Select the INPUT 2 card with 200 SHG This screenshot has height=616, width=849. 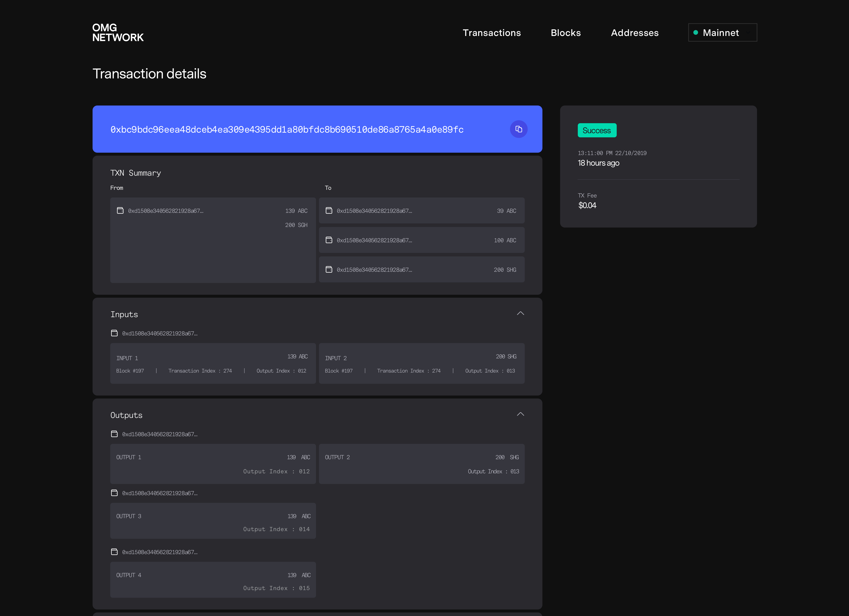pos(421,363)
